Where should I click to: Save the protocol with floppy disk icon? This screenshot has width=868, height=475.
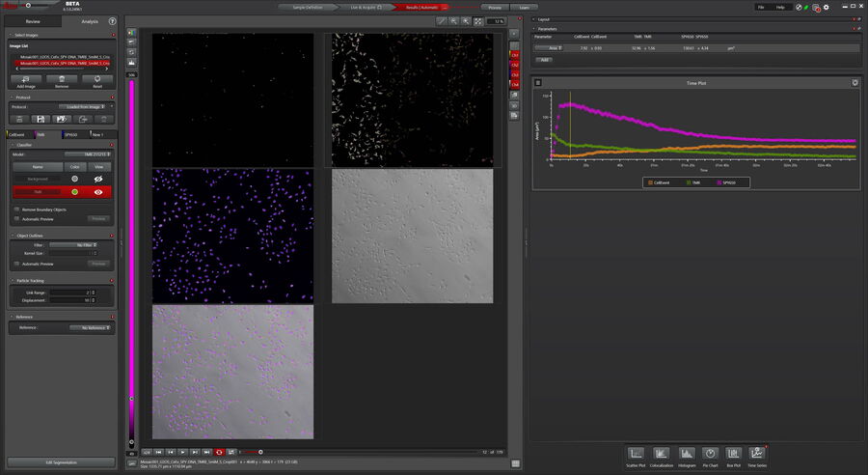pyautogui.click(x=41, y=119)
